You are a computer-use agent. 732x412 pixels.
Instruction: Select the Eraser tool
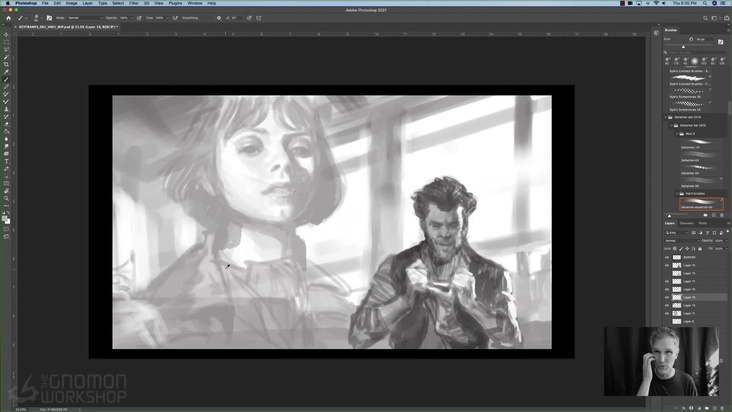[x=6, y=124]
